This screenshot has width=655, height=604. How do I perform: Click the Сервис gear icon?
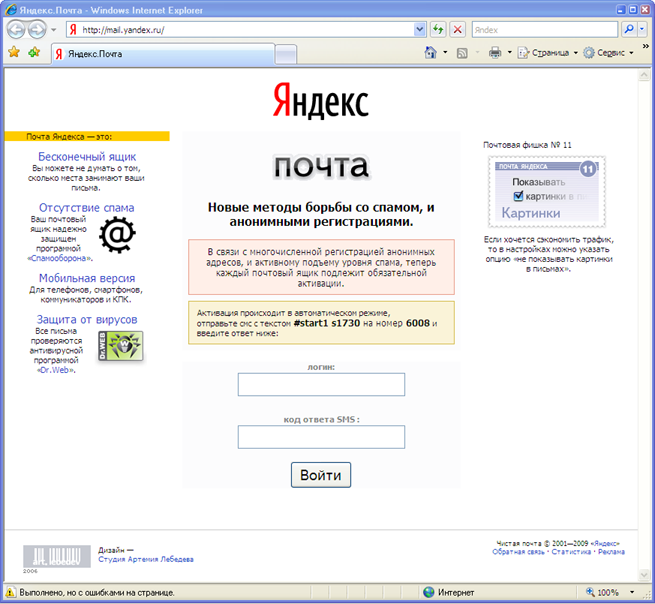pyautogui.click(x=589, y=53)
